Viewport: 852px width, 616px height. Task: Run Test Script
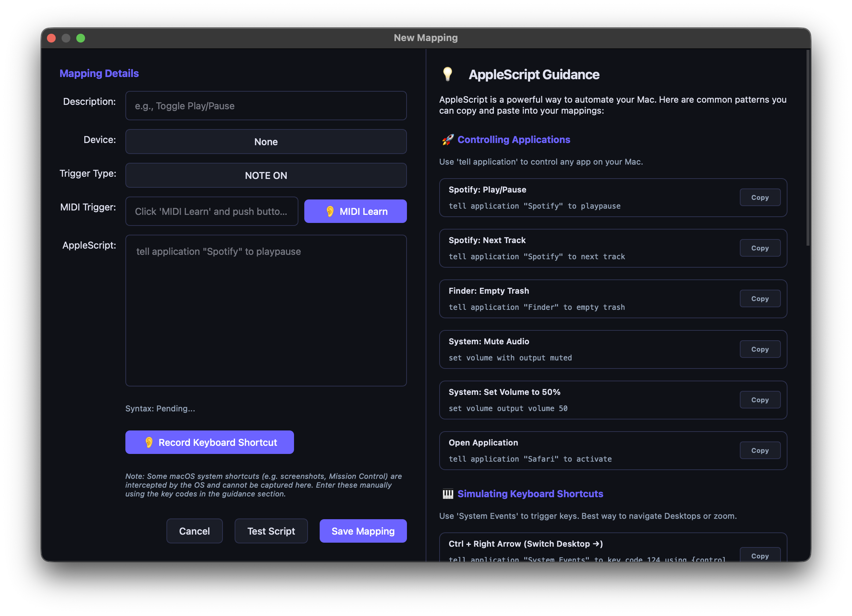tap(271, 531)
